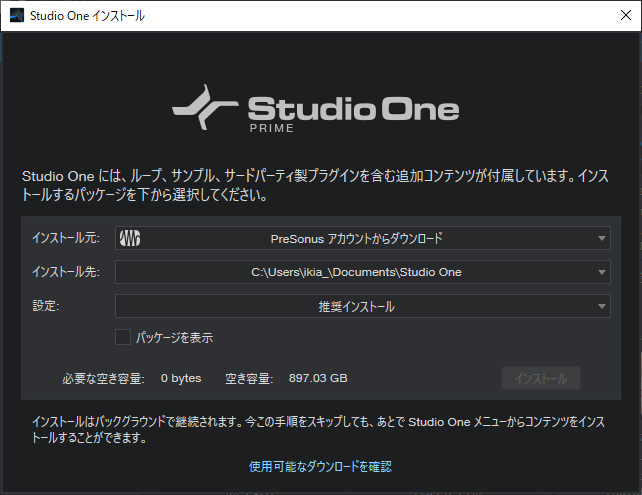Click dropdown arrow beside 推奨インストール

pos(601,306)
